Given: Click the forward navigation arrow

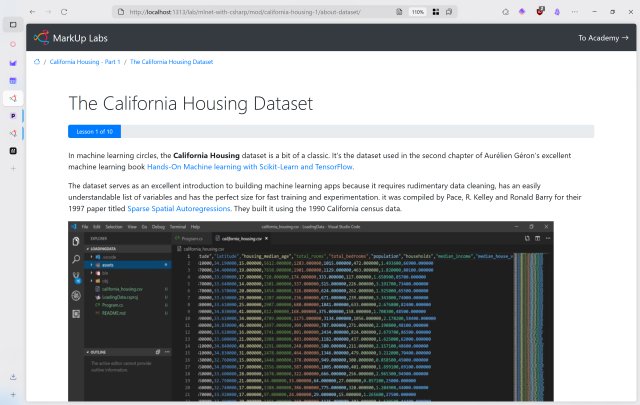Looking at the screenshot, I should (x=48, y=12).
